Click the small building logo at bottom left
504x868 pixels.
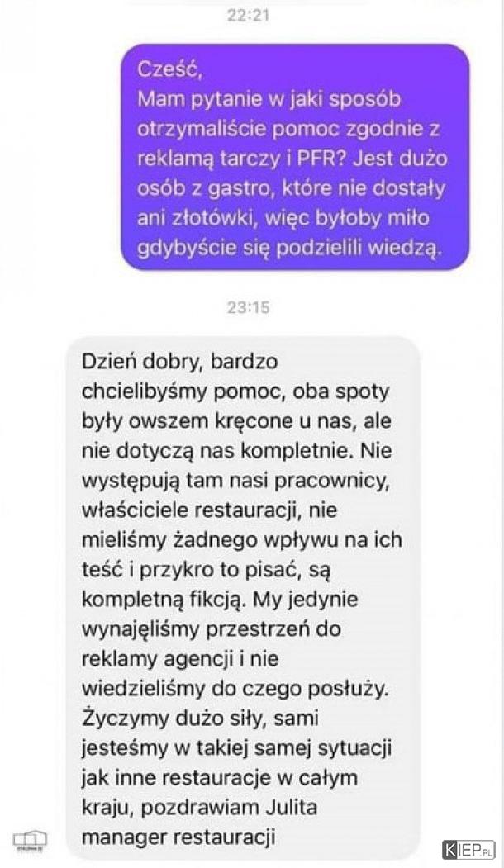[x=31, y=840]
